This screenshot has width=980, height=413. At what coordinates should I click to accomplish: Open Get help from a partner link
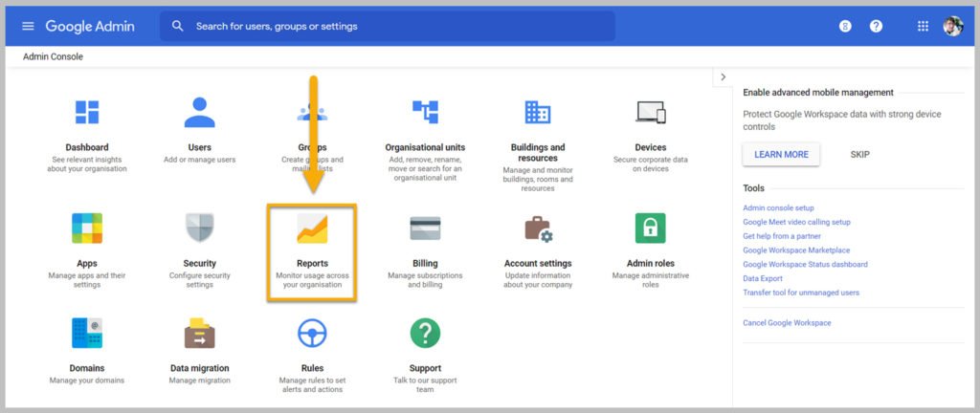click(x=782, y=236)
